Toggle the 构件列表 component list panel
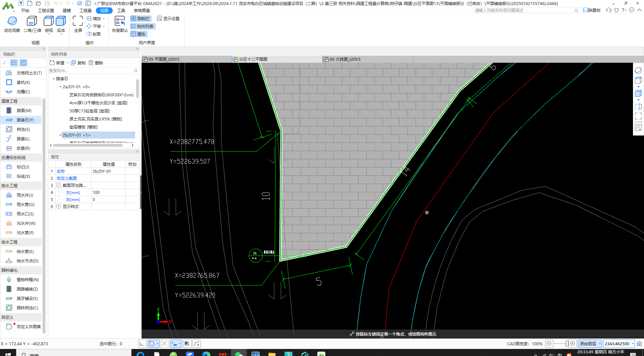This screenshot has height=356, width=644. click(x=143, y=26)
